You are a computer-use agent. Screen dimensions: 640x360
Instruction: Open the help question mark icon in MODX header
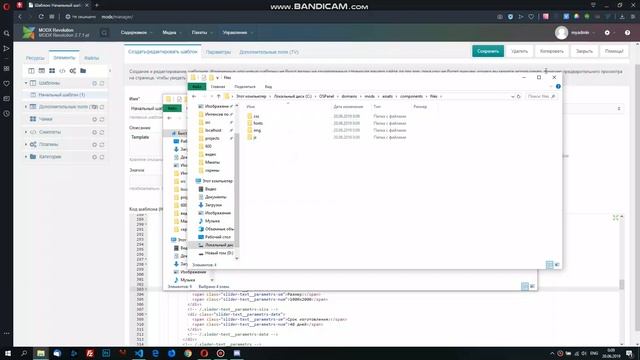click(x=627, y=33)
